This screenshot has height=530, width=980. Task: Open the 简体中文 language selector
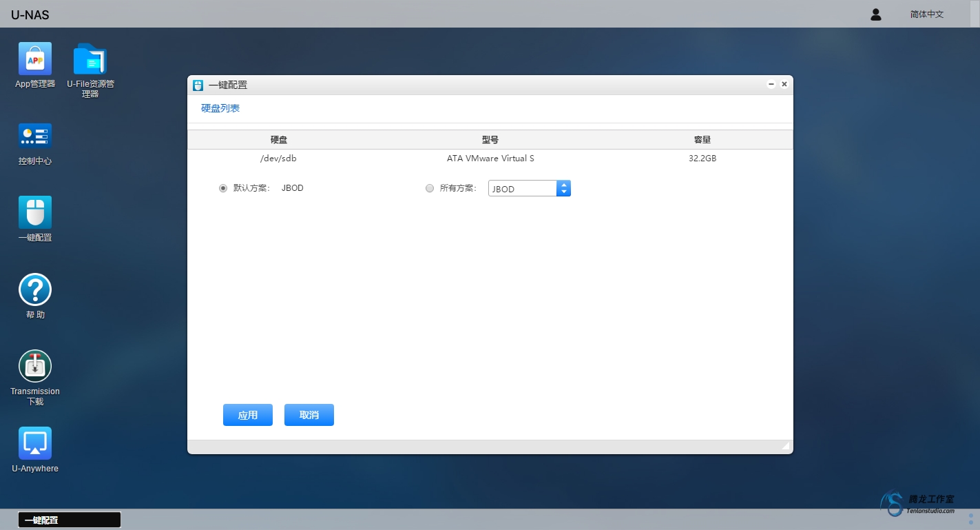coord(926,14)
